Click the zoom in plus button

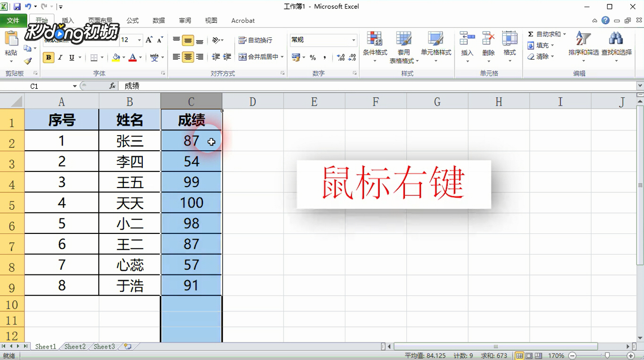click(631, 355)
